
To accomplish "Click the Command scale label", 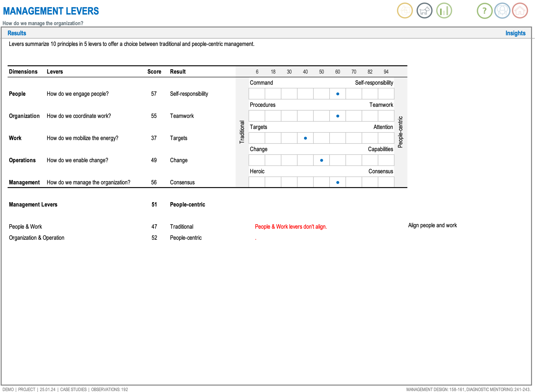I will (x=261, y=83).
